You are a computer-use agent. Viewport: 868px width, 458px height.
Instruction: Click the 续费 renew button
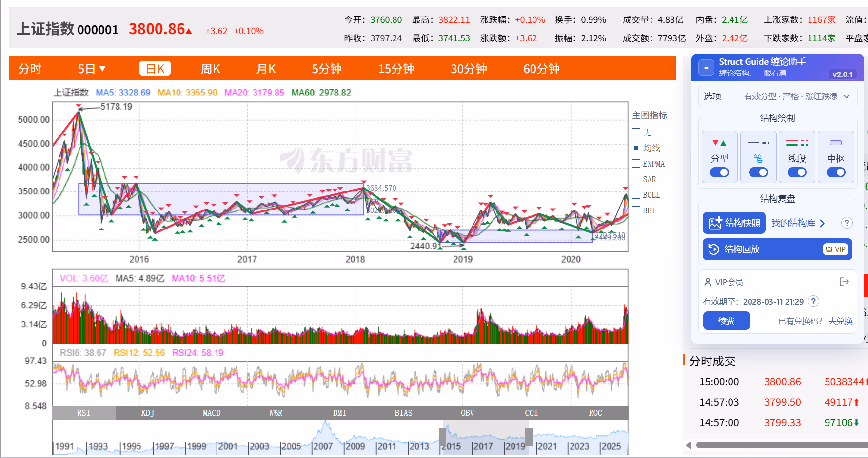(726, 321)
